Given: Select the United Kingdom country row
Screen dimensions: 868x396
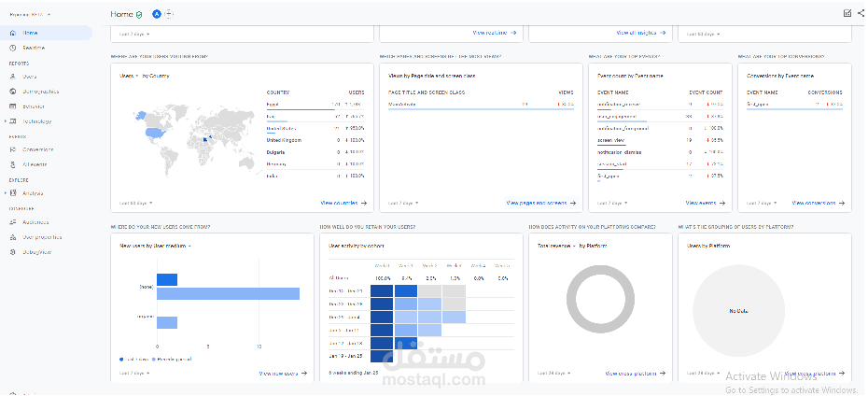Looking at the screenshot, I should (315, 140).
